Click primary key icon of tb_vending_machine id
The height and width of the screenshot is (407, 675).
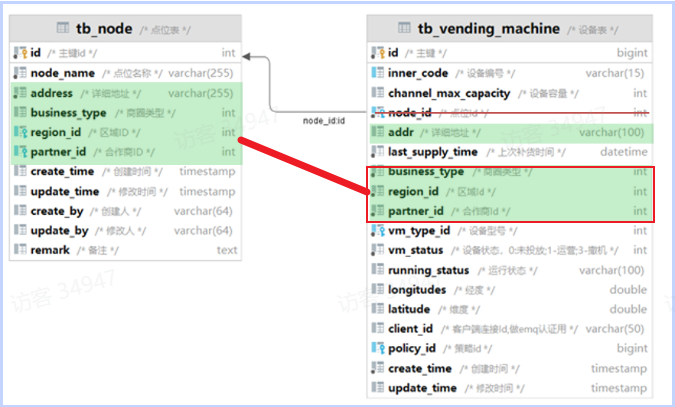pos(378,53)
